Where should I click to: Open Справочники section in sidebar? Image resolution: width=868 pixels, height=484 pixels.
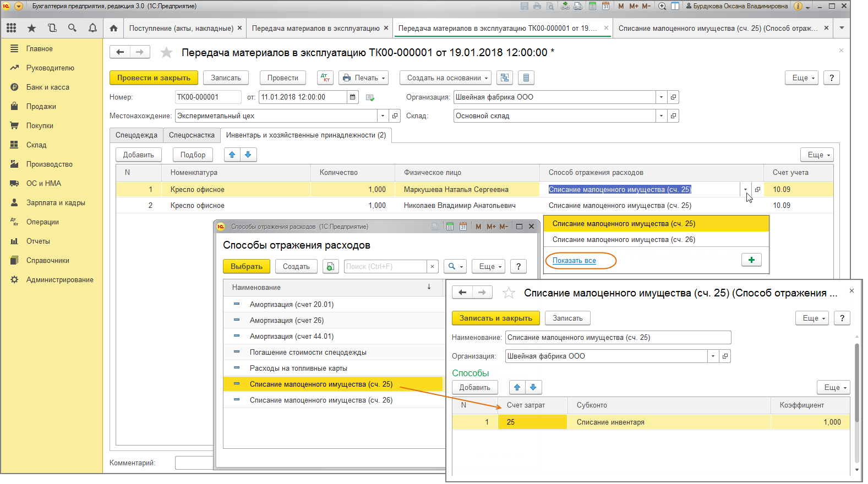click(48, 261)
